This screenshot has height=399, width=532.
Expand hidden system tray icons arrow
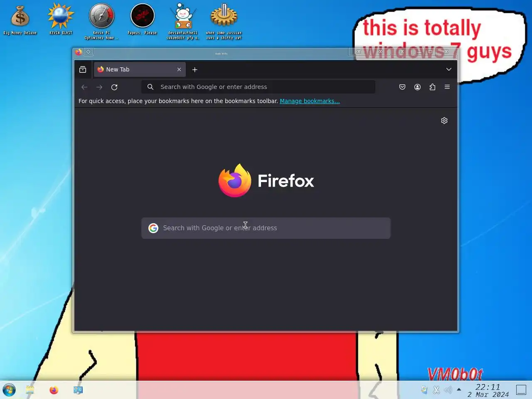[459, 389]
